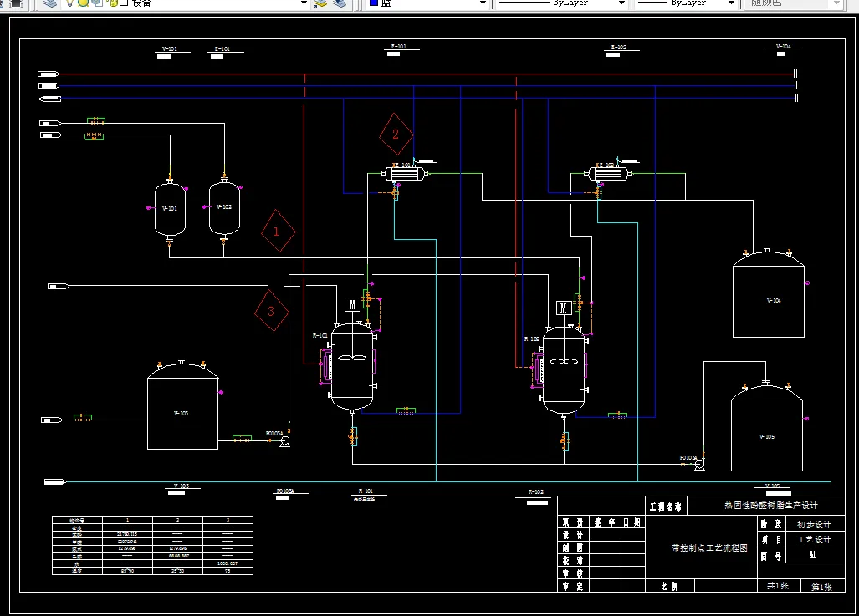
Task: Click the V-104 label inside the tank
Action: (774, 301)
